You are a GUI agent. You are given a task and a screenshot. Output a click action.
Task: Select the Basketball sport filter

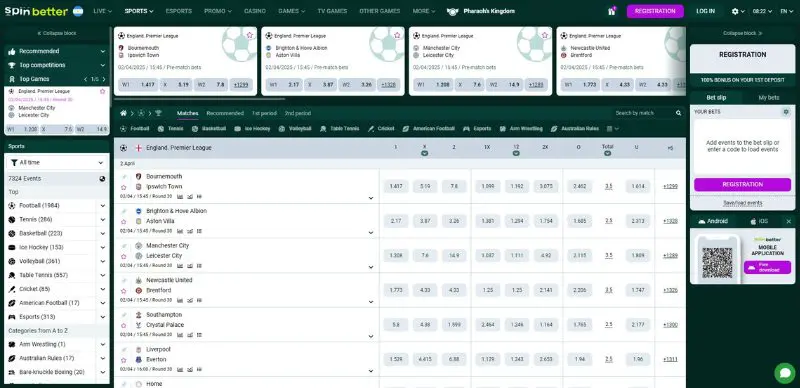(209, 129)
